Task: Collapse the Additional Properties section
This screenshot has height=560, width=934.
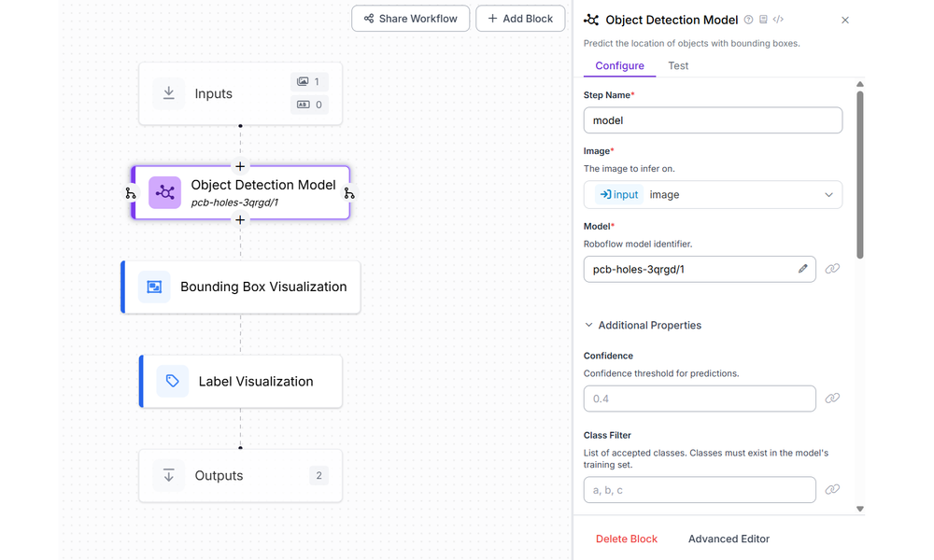Action: (588, 325)
